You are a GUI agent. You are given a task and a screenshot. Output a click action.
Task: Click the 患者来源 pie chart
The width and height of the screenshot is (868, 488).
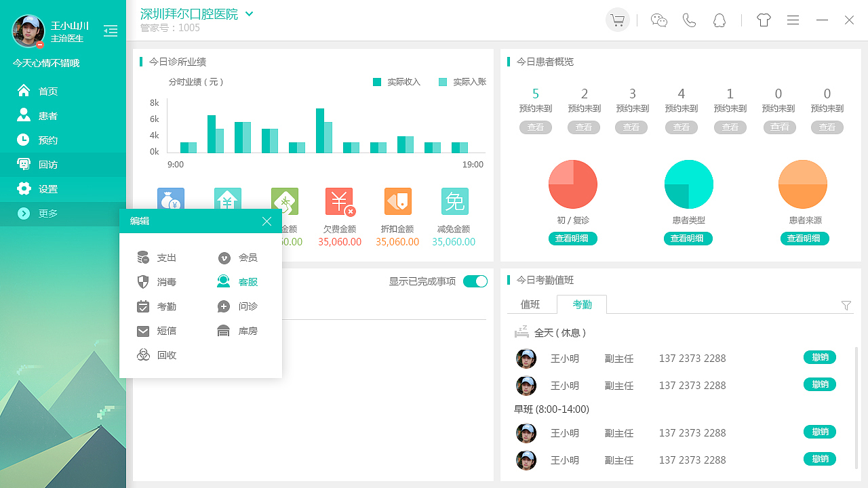pyautogui.click(x=803, y=184)
